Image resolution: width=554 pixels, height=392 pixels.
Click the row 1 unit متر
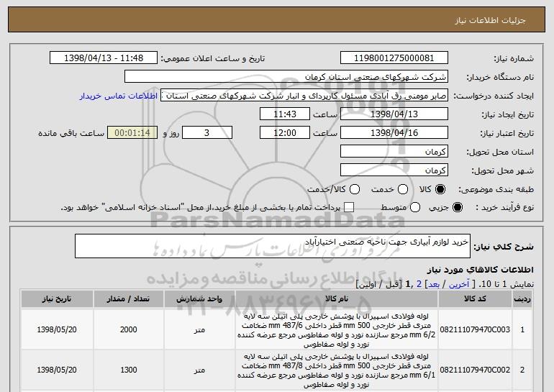coord(199,330)
